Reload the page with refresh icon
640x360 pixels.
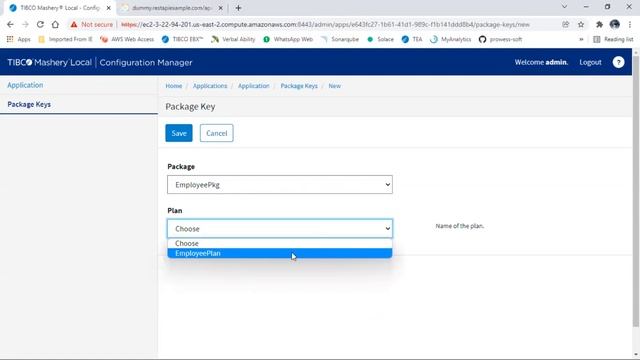40,24
